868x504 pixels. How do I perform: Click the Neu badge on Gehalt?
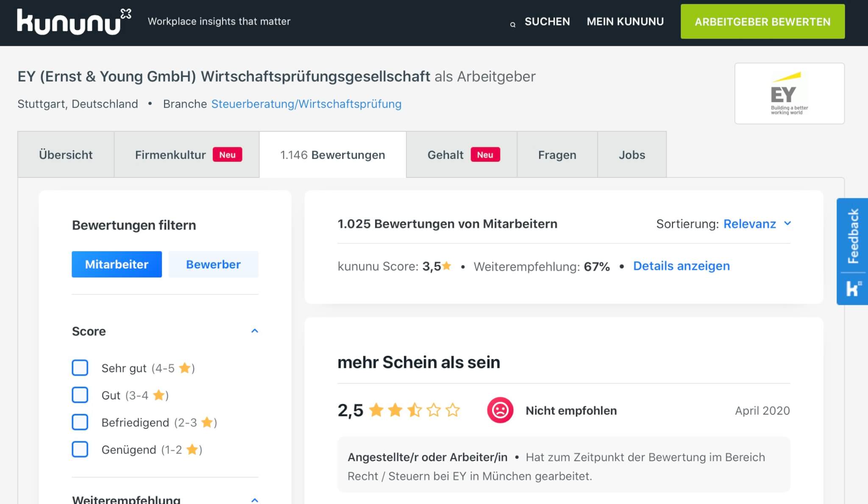[485, 155]
